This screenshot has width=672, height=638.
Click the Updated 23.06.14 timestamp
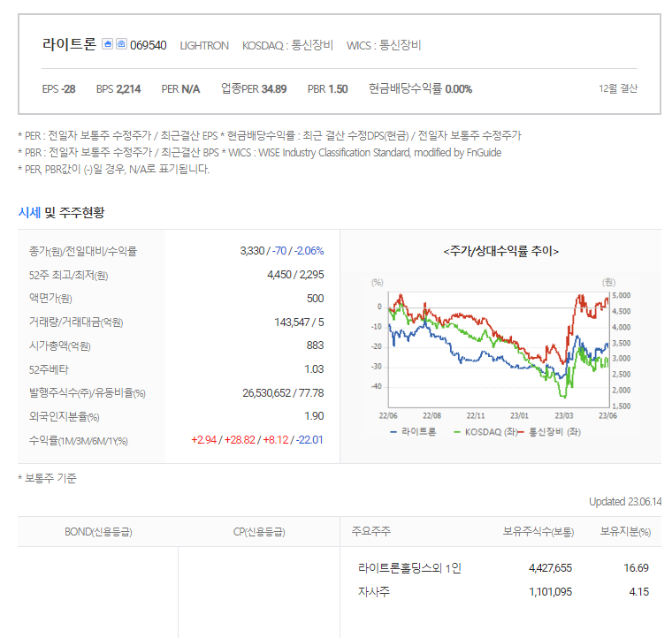(x=625, y=501)
